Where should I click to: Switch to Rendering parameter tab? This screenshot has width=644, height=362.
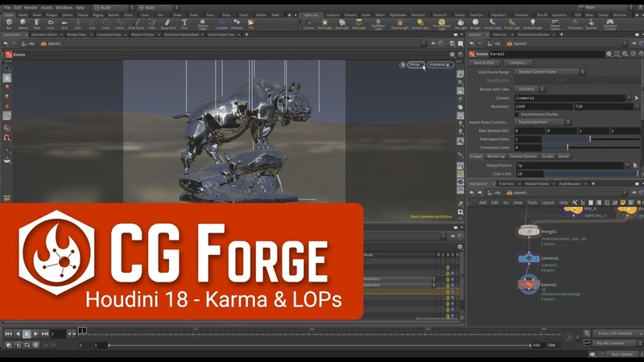pyautogui.click(x=496, y=156)
